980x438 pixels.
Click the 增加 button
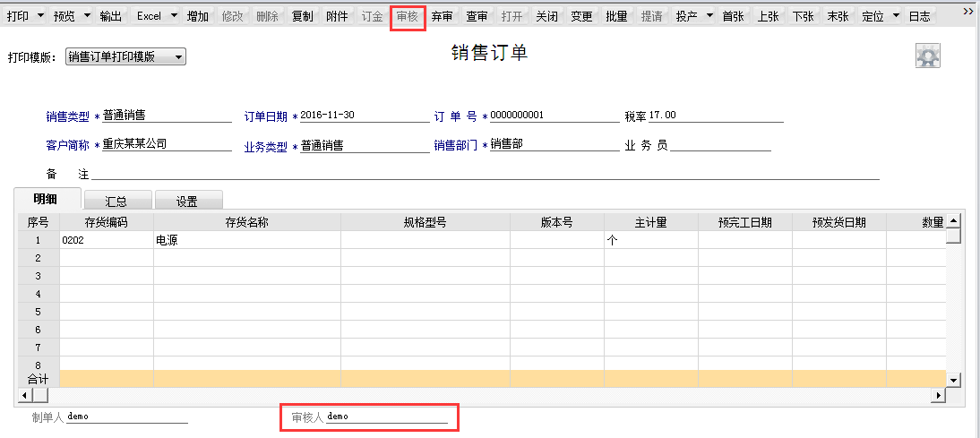click(197, 17)
